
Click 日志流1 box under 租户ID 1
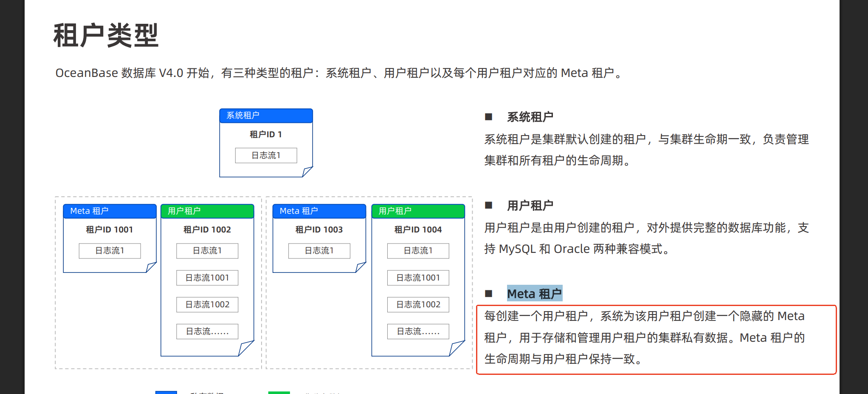click(x=266, y=156)
